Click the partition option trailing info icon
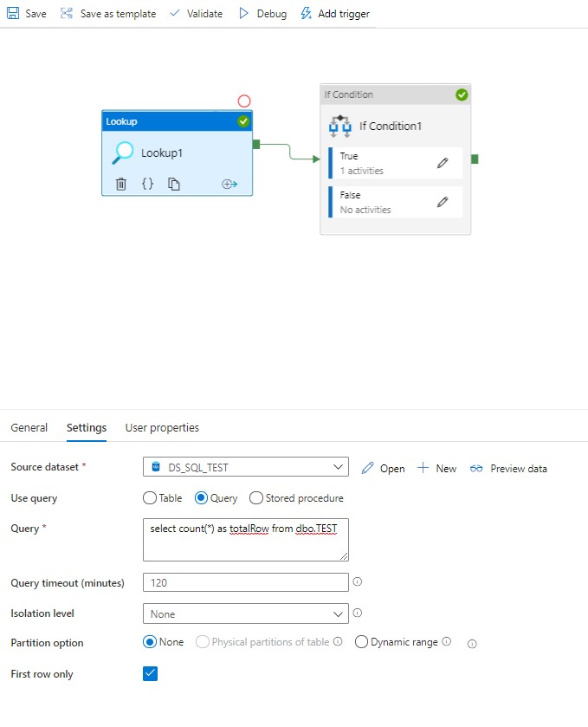 [472, 644]
